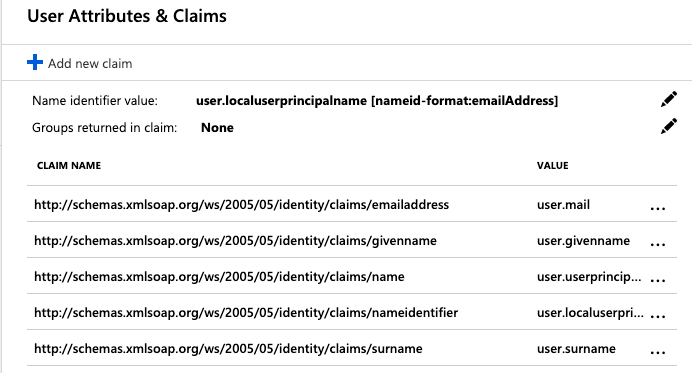This screenshot has height=373, width=692.
Task: Select the Add new claim button
Action: tap(80, 63)
